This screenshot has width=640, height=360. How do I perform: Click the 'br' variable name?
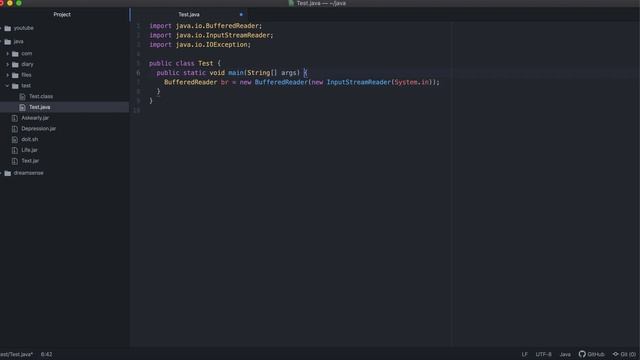click(224, 82)
